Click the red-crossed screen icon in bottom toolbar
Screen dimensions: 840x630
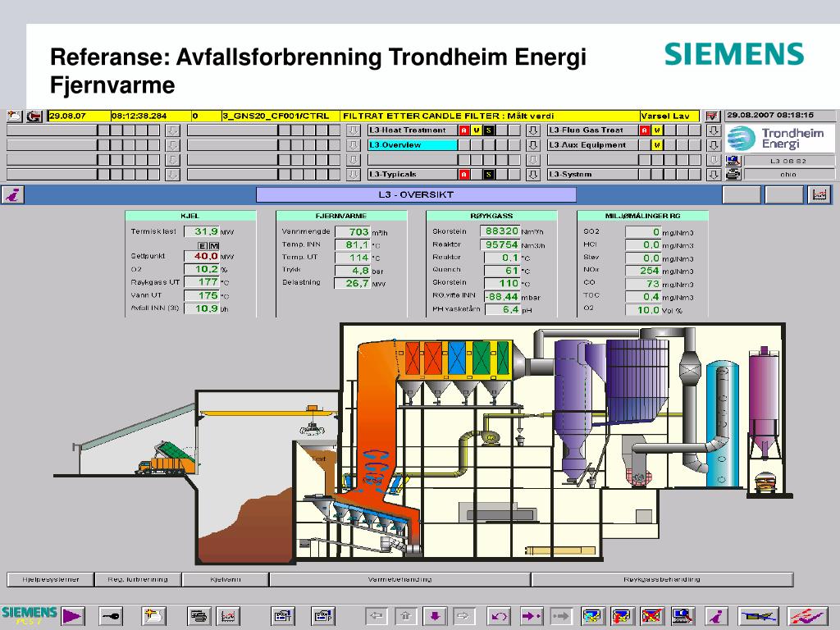652,616
